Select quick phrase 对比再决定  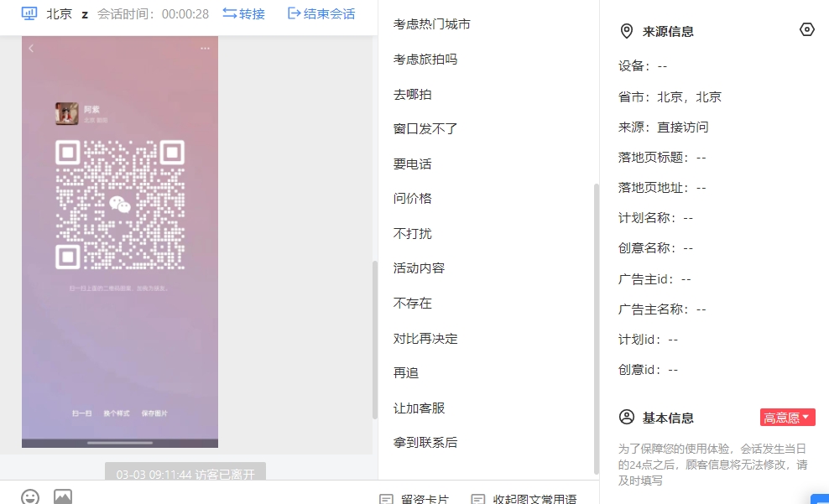coord(425,339)
